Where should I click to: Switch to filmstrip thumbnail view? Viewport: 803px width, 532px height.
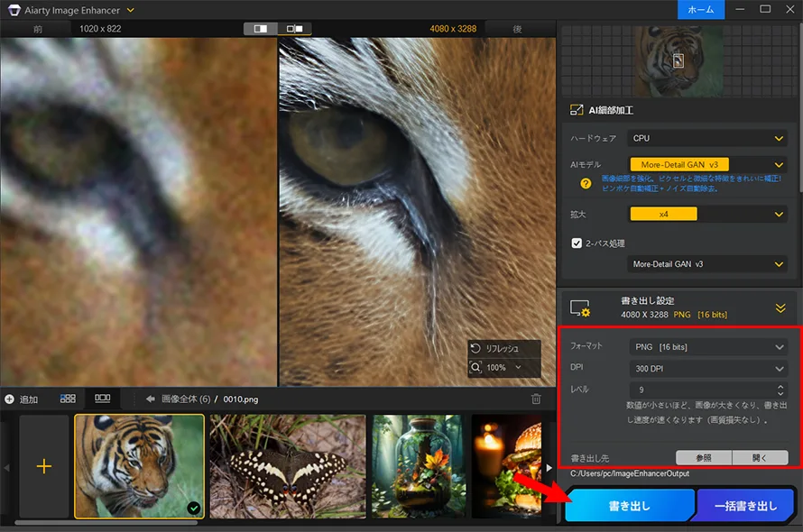(x=103, y=398)
